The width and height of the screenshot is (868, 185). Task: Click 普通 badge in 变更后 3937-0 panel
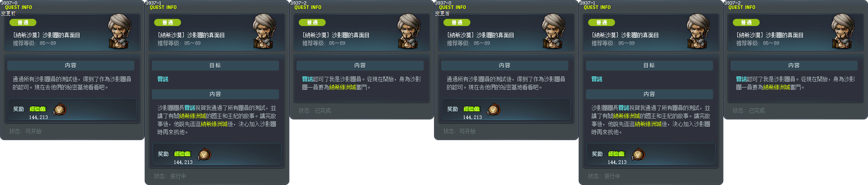[457, 22]
